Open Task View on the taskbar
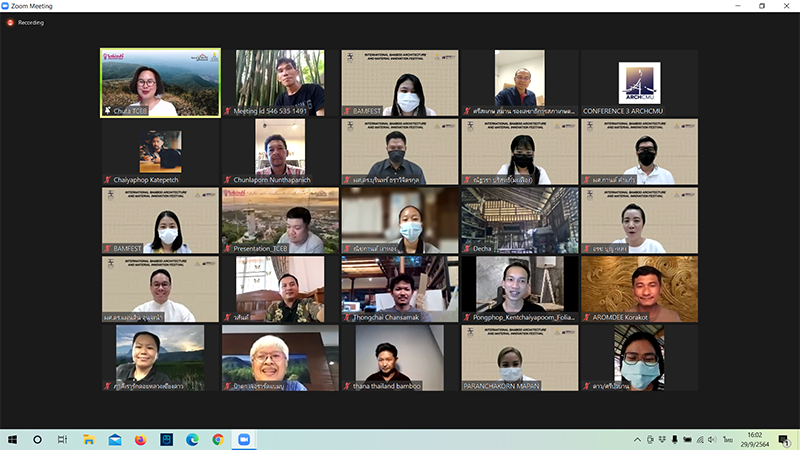Image resolution: width=800 pixels, height=450 pixels. click(x=62, y=439)
